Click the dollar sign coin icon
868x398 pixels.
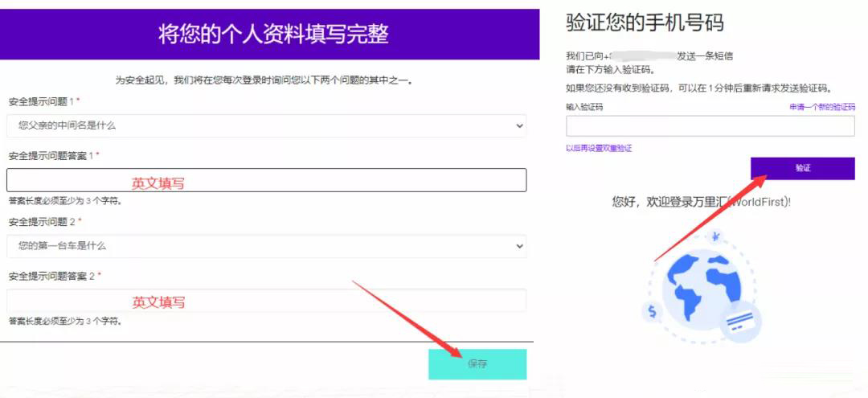tap(652, 311)
